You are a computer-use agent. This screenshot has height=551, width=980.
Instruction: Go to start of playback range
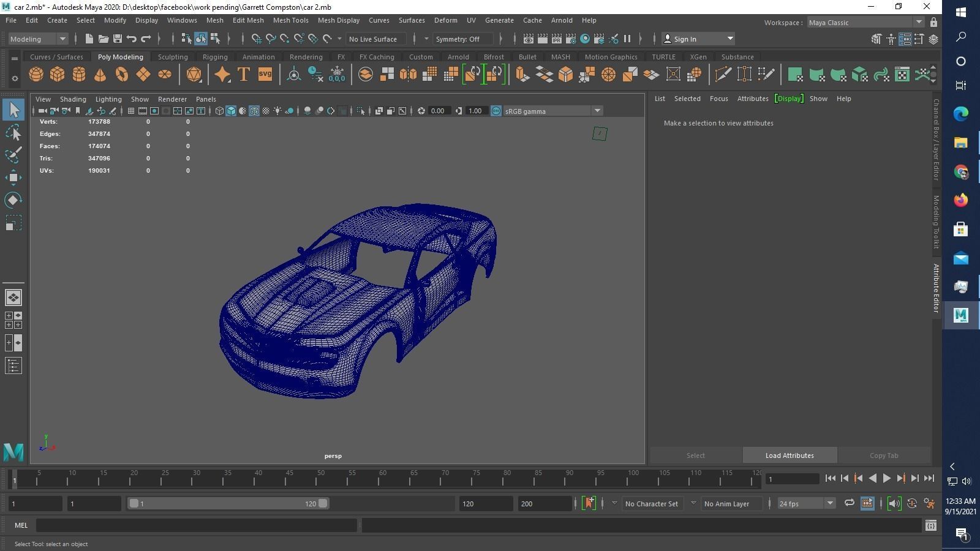click(x=831, y=478)
